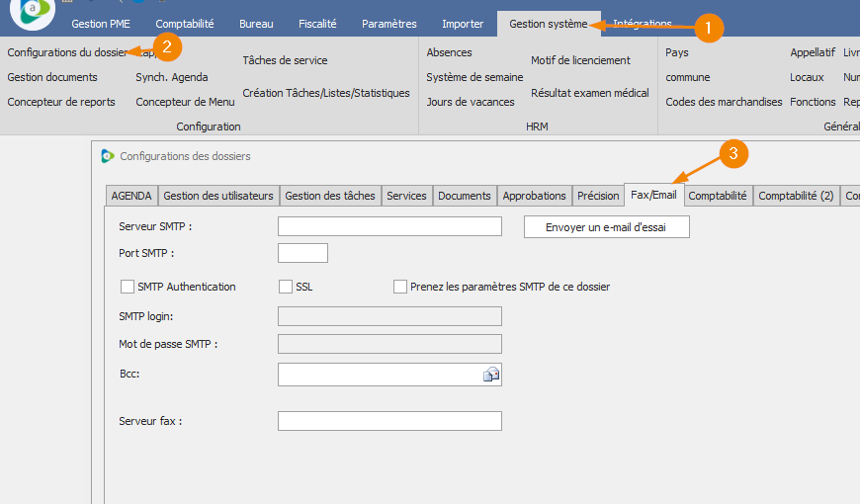Open Gestion documents in ribbon
The width and height of the screenshot is (860, 504).
coord(52,77)
